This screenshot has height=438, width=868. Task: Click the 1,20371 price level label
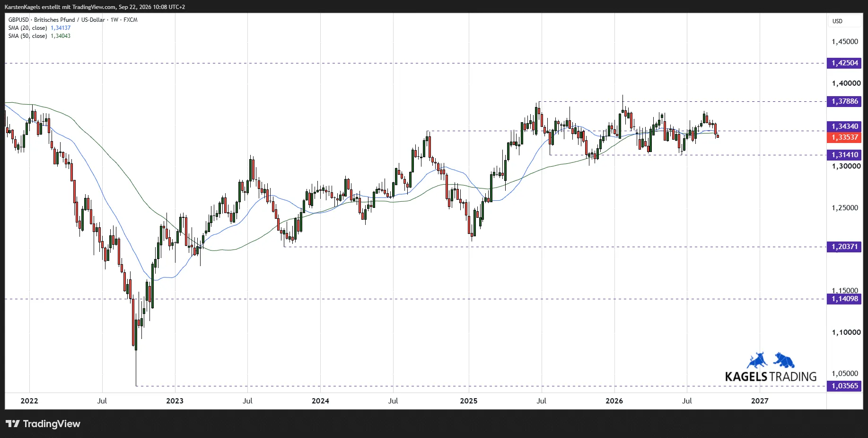tap(844, 247)
